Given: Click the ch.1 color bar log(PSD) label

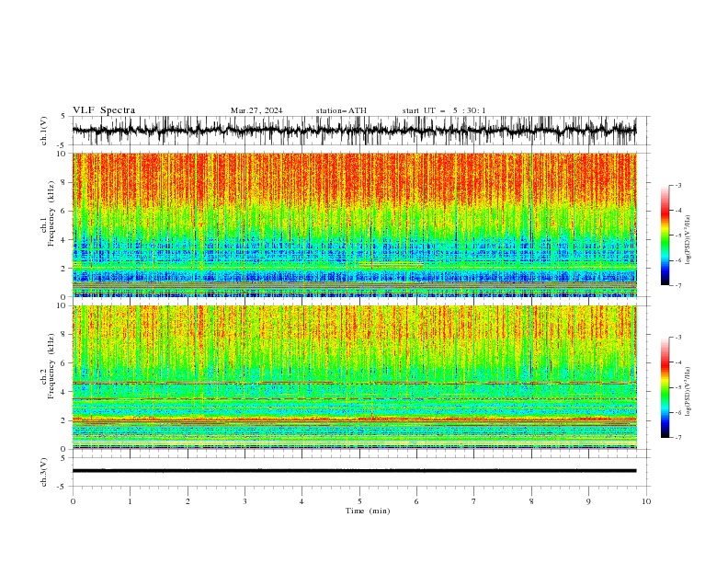Looking at the screenshot, I should click(688, 240).
